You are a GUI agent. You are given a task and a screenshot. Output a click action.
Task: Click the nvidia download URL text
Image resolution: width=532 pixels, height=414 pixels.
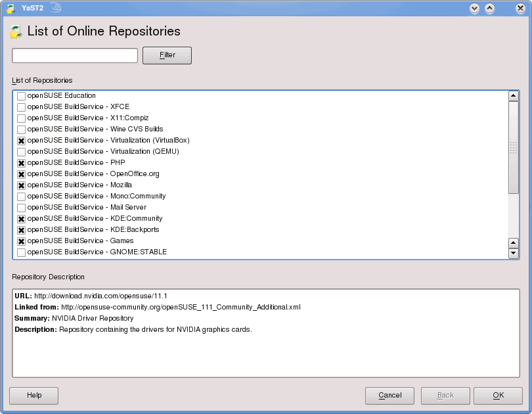(100, 296)
